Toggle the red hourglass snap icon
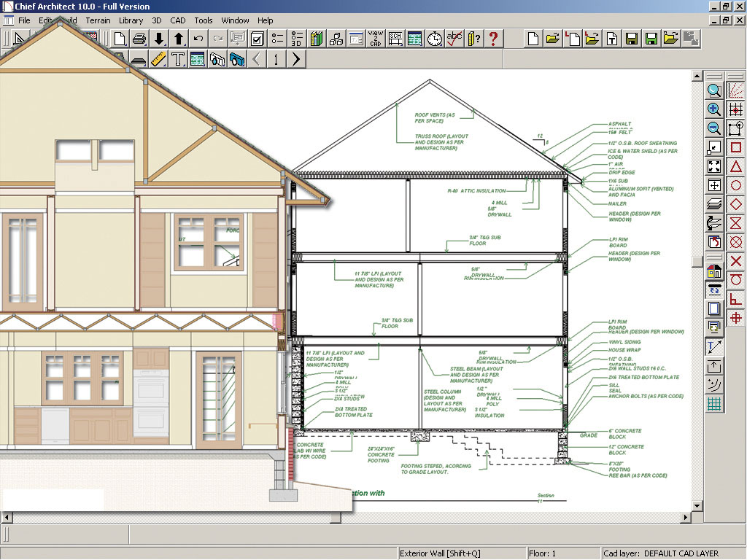747x560 pixels. point(736,223)
